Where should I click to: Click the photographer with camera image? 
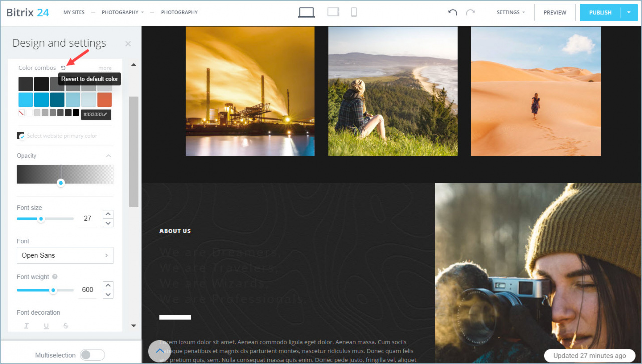click(538, 273)
